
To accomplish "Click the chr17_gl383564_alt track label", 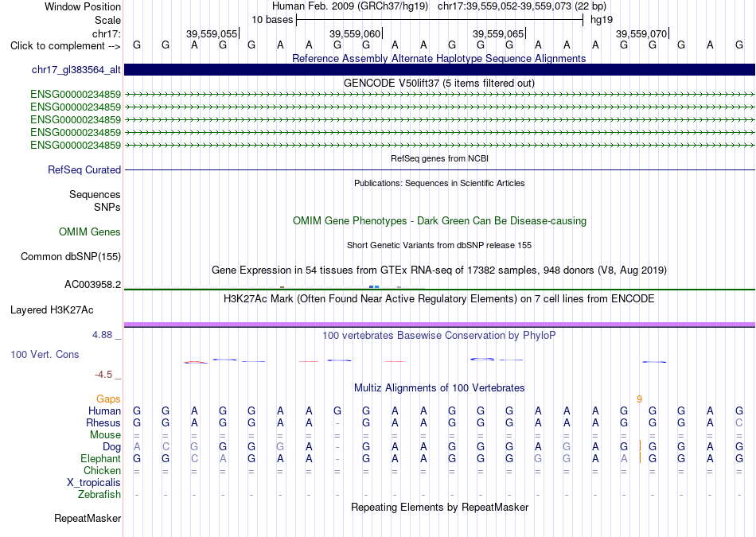I will pyautogui.click(x=76, y=70).
